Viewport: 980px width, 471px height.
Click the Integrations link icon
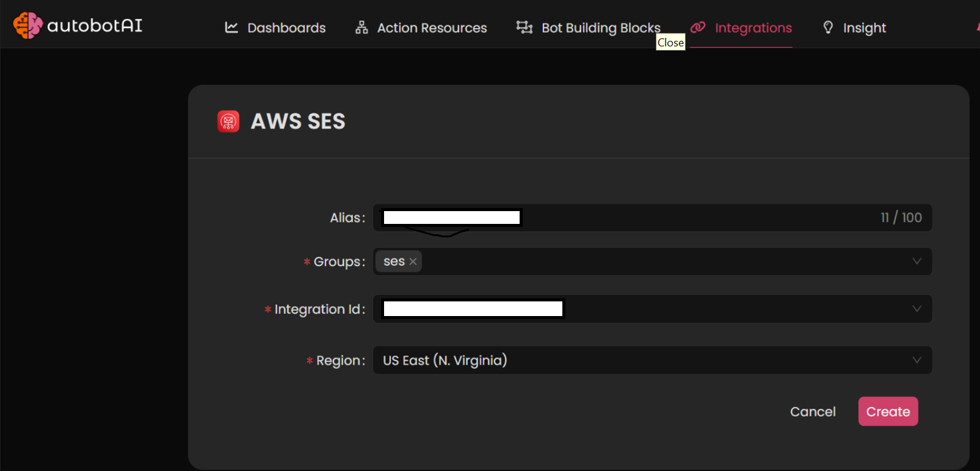[698, 27]
